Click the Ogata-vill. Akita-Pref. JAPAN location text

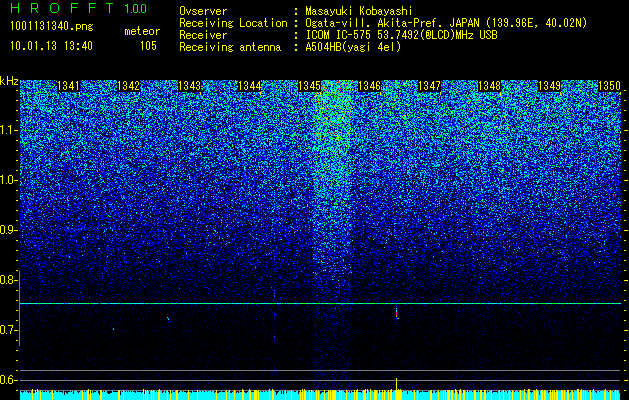tap(446, 23)
